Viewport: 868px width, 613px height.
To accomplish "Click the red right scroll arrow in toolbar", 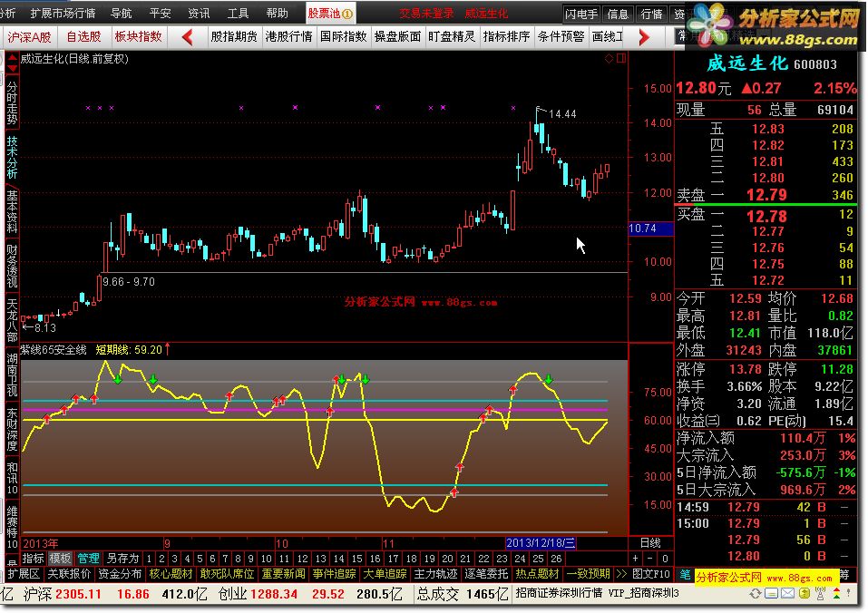I will tap(643, 37).
